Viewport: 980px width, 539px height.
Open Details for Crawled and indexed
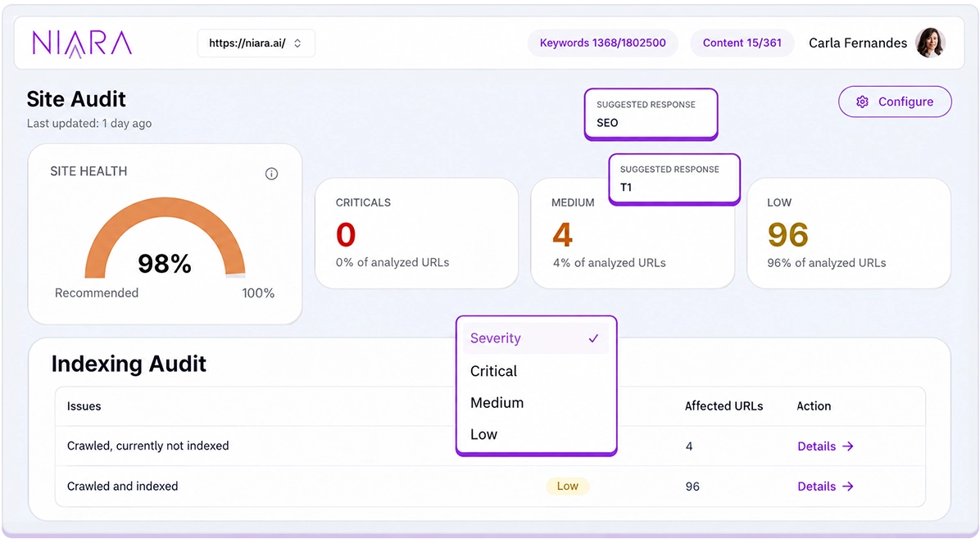[x=825, y=486]
